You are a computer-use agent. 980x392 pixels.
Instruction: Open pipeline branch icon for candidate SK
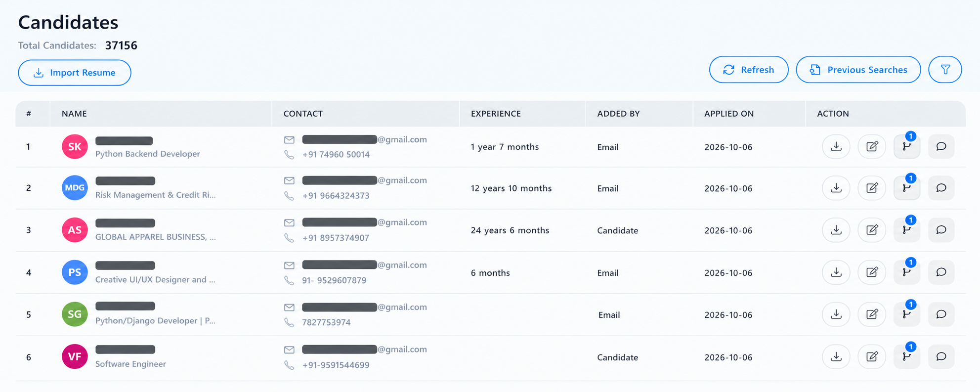907,147
